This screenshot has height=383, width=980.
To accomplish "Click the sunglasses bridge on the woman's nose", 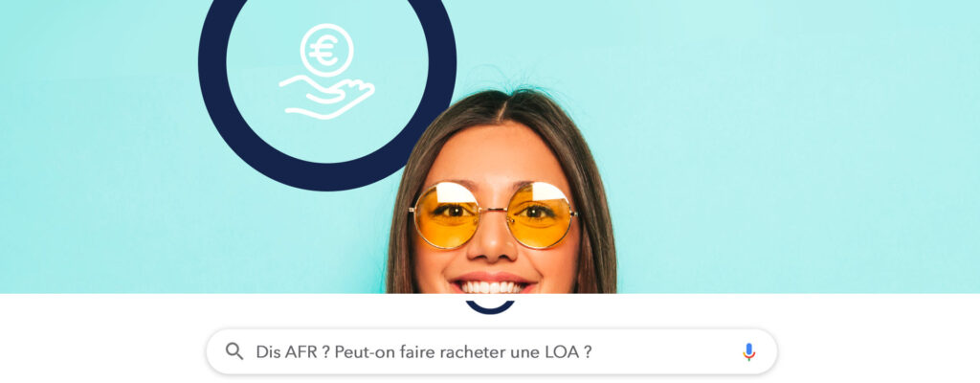I will (x=494, y=210).
